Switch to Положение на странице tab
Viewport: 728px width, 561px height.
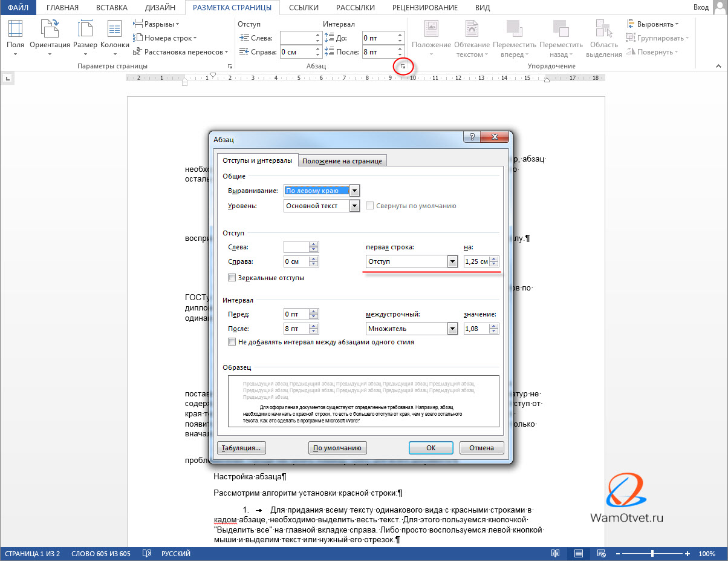click(342, 160)
